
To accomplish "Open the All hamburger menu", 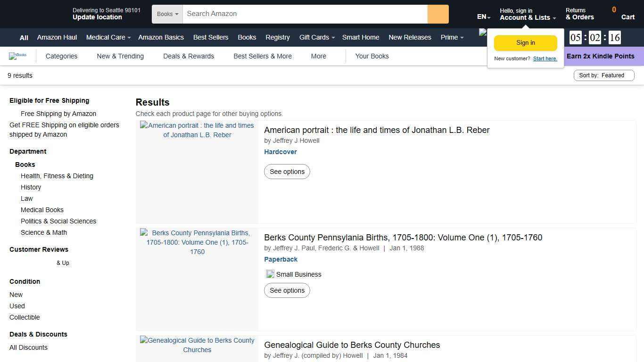I will coord(24,37).
